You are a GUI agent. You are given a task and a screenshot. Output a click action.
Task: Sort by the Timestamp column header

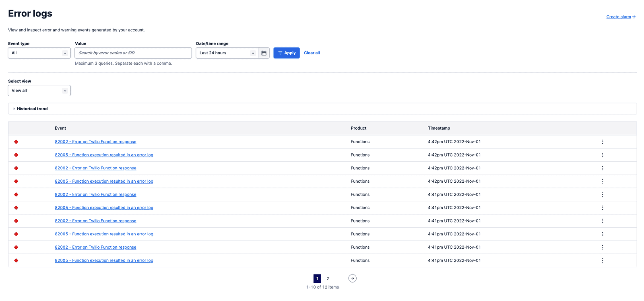439,128
